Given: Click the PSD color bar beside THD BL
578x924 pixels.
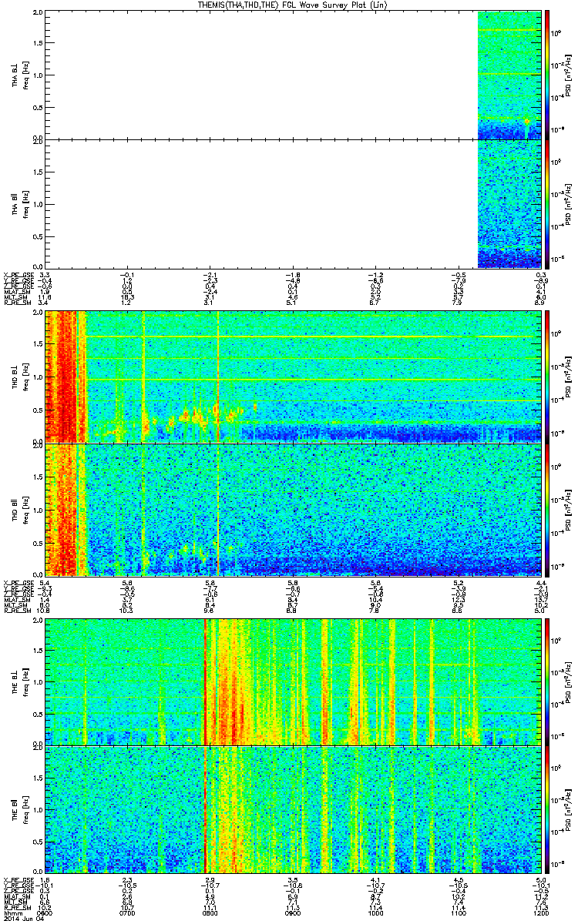Looking at the screenshot, I should 547,377.
